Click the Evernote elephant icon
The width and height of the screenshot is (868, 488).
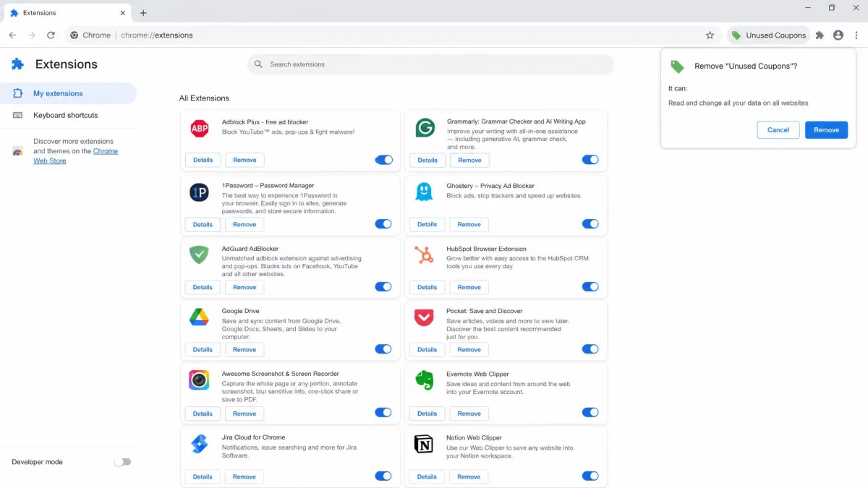point(424,380)
